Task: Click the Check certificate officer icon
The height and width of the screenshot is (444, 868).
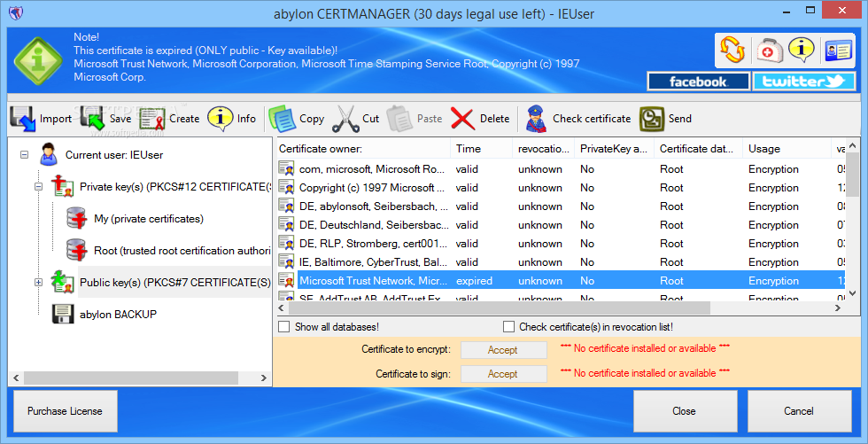Action: pyautogui.click(x=537, y=119)
